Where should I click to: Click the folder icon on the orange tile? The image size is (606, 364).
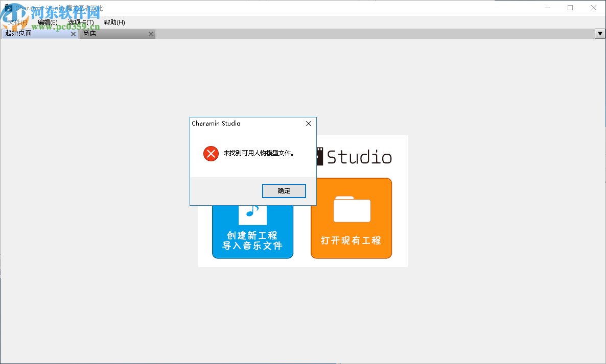(351, 207)
